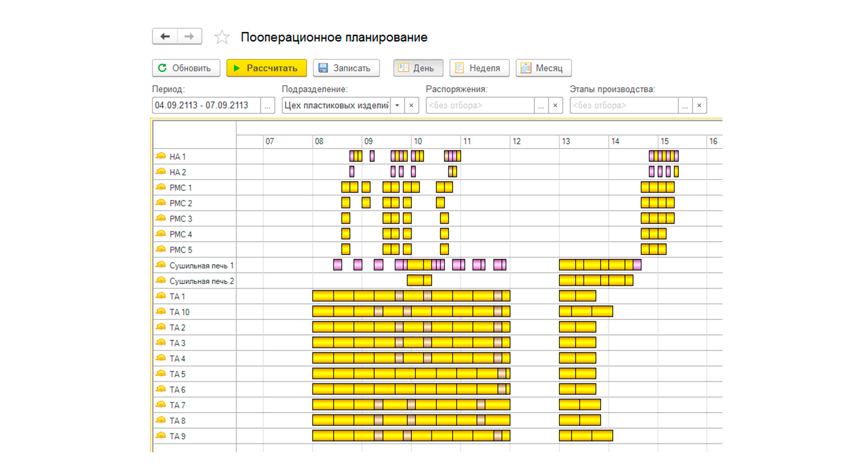Select work center icon for ТА 3
The image size is (868, 474).
(161, 342)
